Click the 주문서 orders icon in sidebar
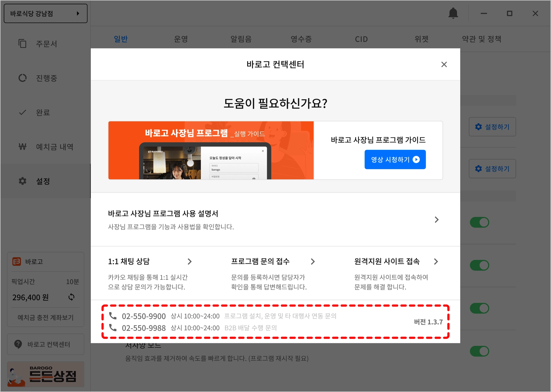Screen dimensions: 551x392 coord(22,44)
